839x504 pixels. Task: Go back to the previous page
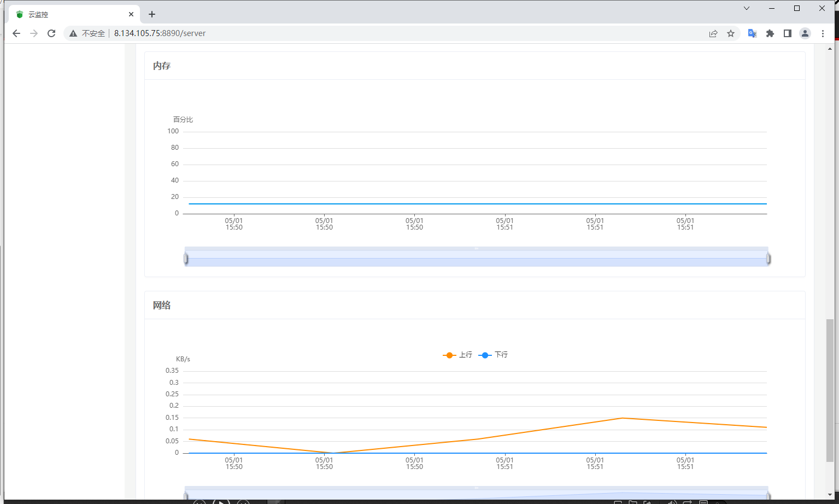[x=16, y=33]
